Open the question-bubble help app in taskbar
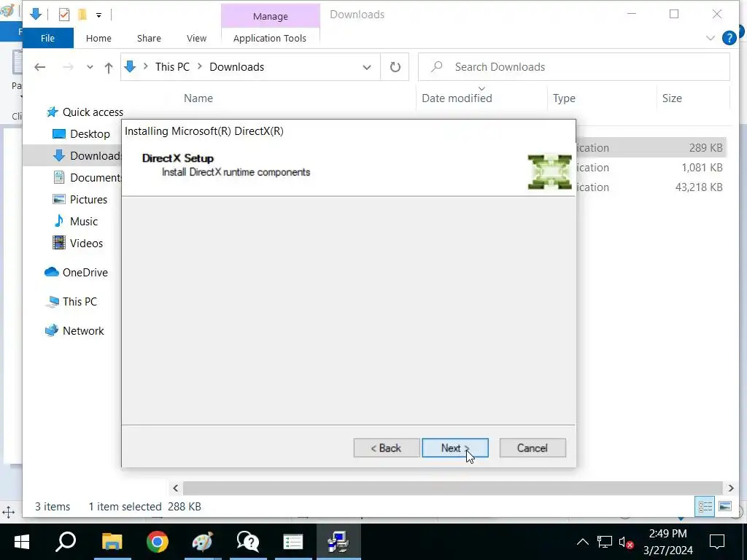 (x=248, y=542)
